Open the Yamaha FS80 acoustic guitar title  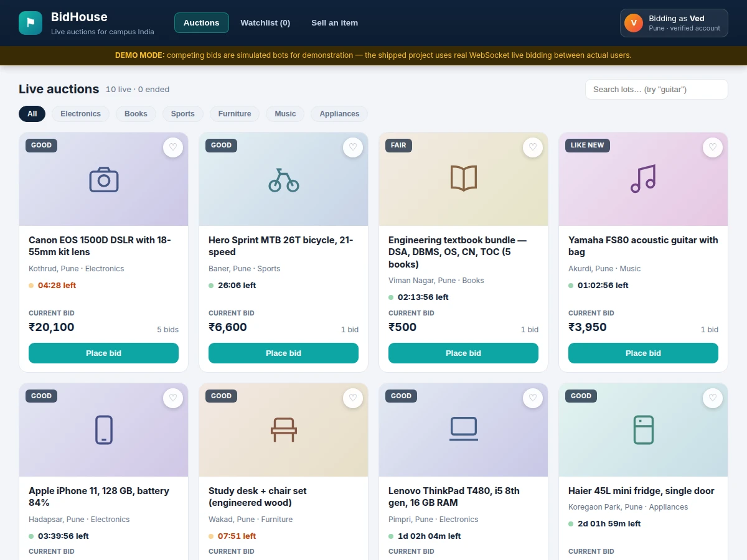(x=643, y=246)
